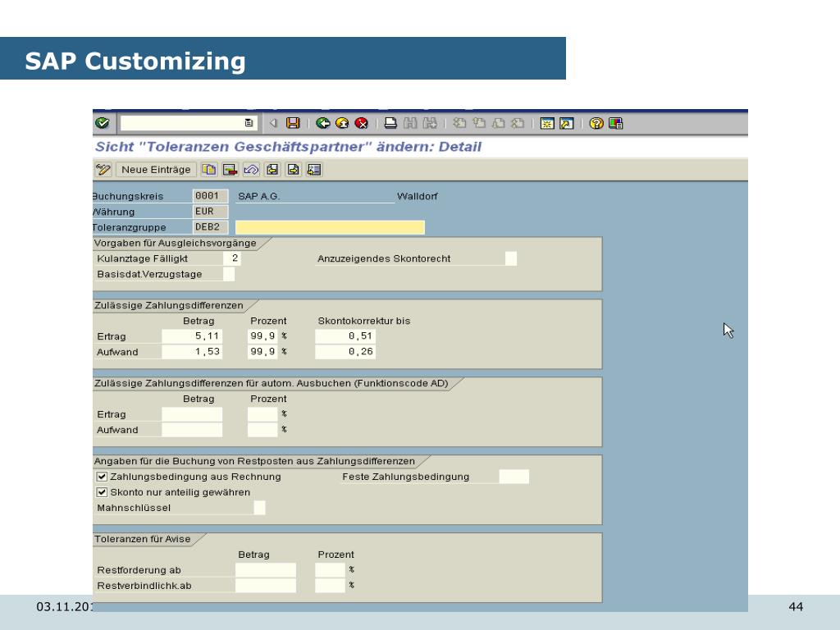Click the Delete entry icon
840x630 pixels.
[x=230, y=170]
